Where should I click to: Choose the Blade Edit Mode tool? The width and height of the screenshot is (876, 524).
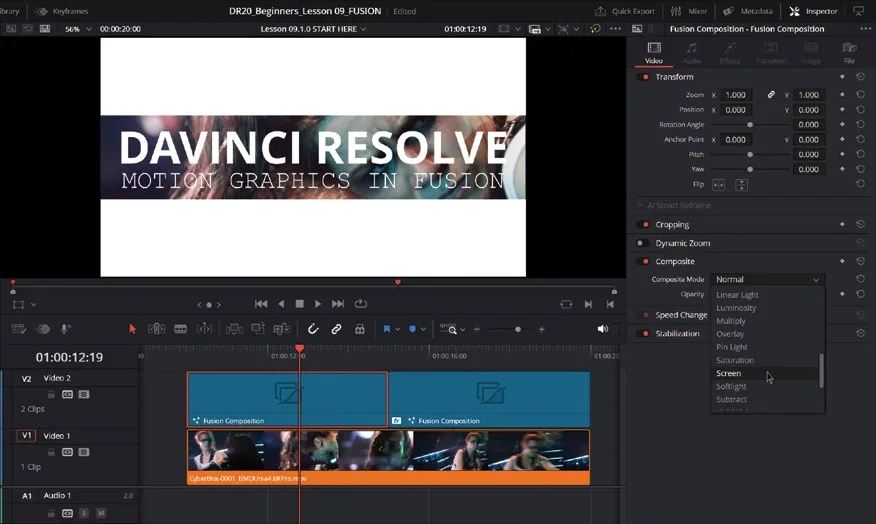[180, 329]
